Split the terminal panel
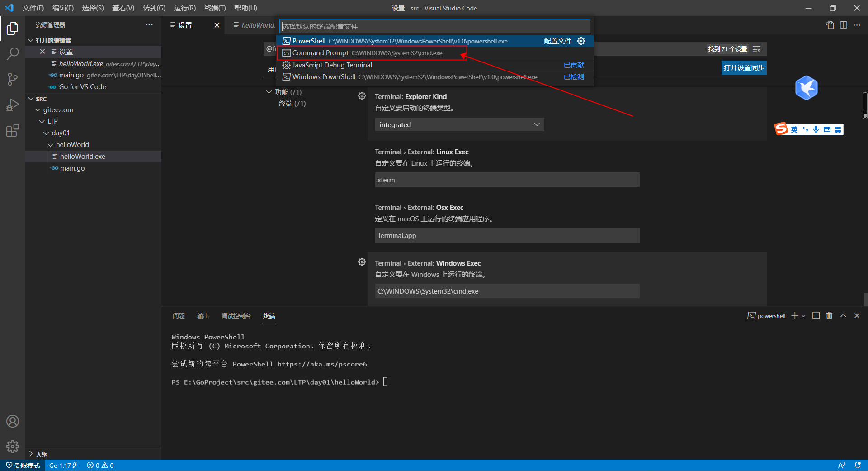The image size is (868, 471). pos(816,316)
